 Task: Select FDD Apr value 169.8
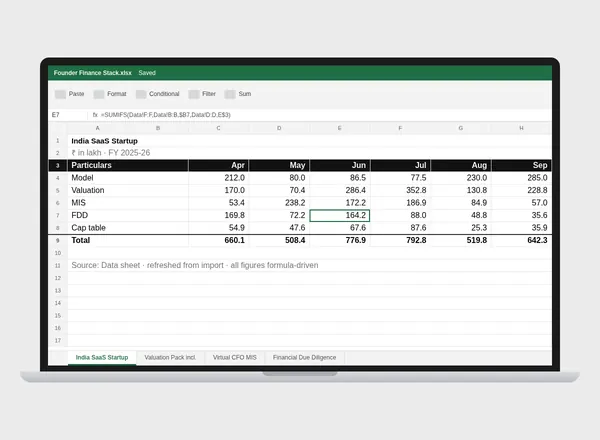[218, 215]
